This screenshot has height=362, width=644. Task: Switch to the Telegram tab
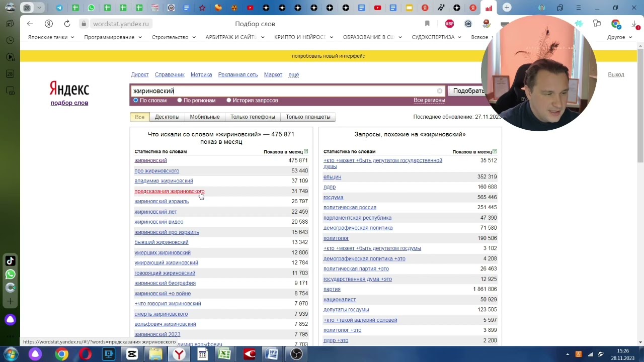coord(59,8)
